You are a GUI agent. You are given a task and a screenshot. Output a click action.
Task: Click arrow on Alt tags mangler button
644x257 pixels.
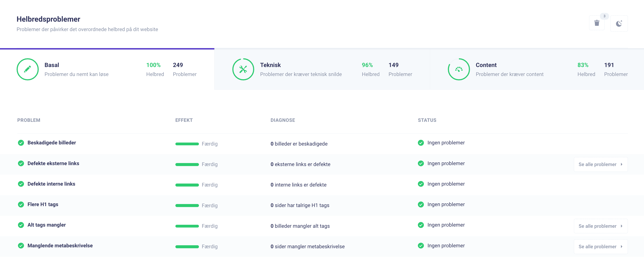pos(621,226)
